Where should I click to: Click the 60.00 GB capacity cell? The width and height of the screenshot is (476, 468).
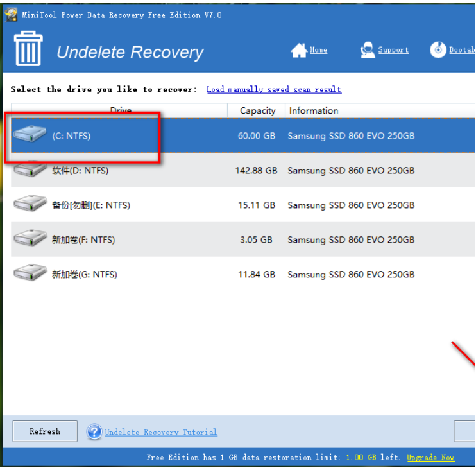click(257, 135)
